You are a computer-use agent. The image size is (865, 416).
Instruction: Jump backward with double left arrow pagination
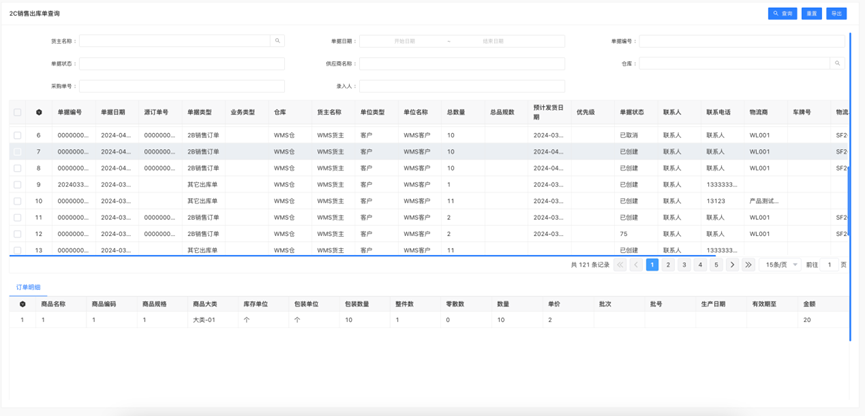pyautogui.click(x=620, y=265)
